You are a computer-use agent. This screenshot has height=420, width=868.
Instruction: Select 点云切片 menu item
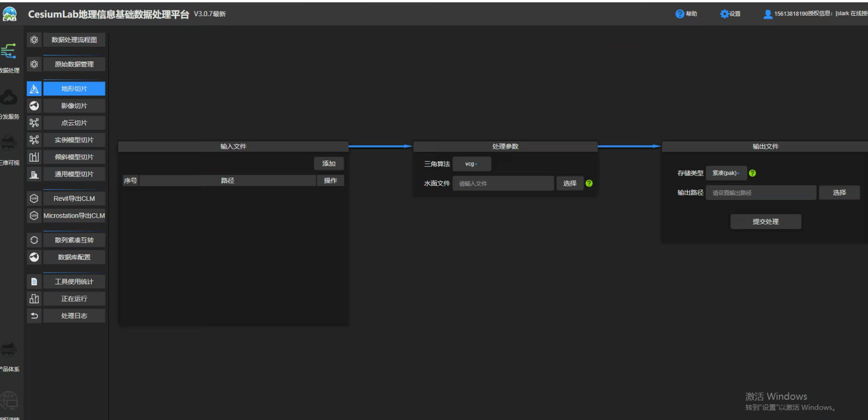[74, 123]
